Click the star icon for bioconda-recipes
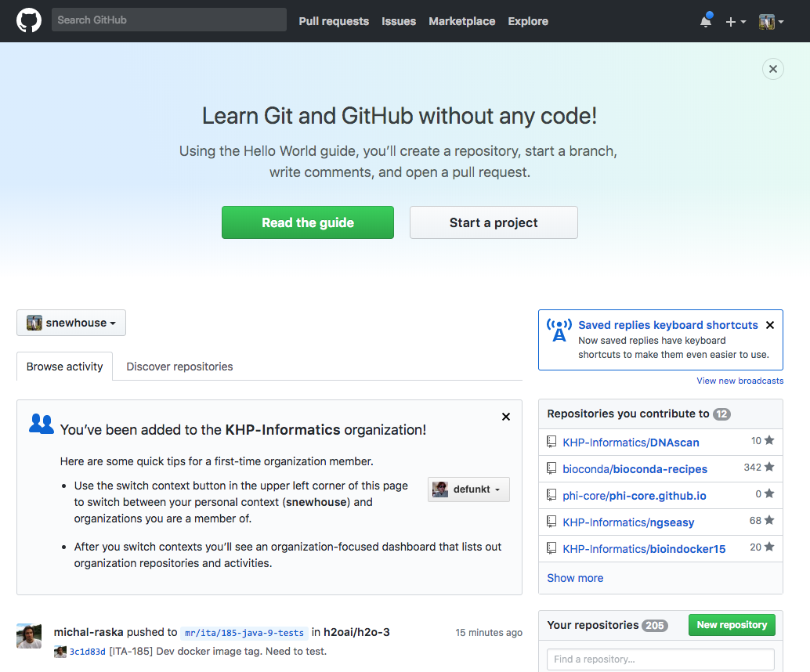 [769, 467]
